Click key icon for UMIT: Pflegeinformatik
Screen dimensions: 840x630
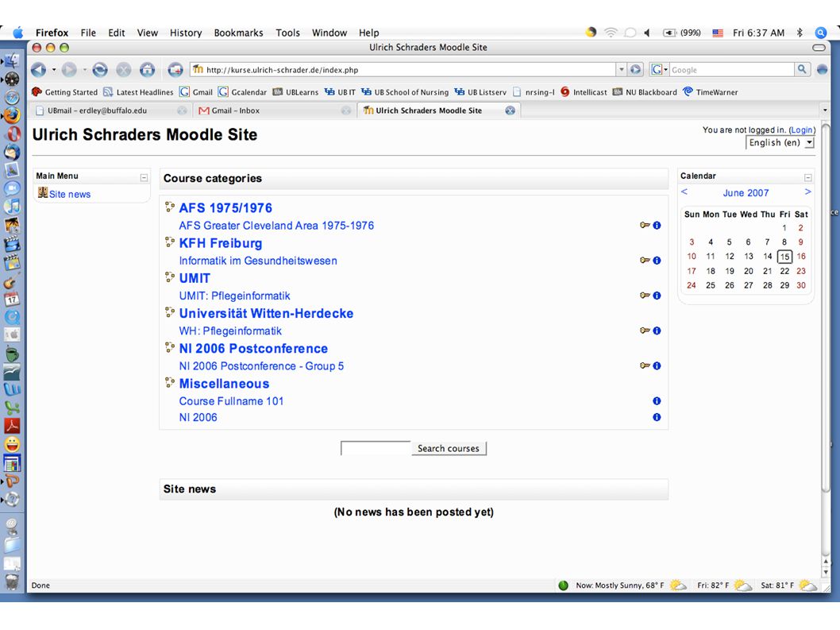pos(645,296)
